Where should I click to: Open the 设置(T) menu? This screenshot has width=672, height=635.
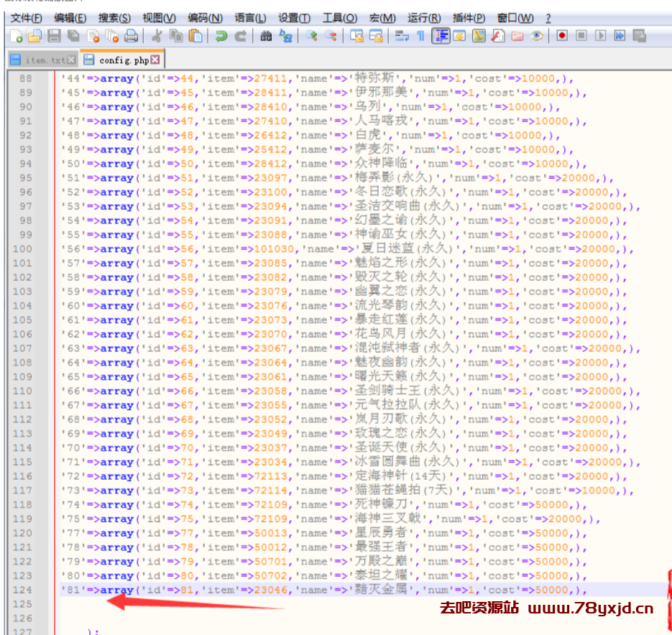pos(295,18)
